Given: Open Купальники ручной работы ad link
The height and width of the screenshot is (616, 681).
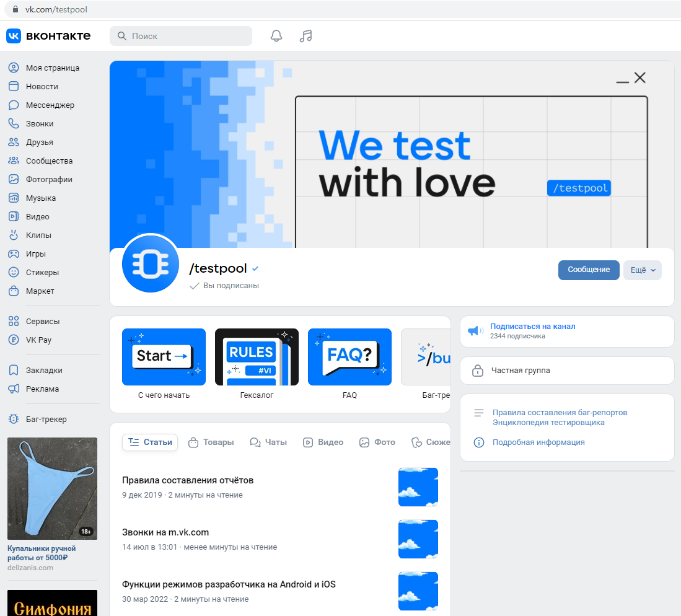Looking at the screenshot, I should tap(42, 553).
